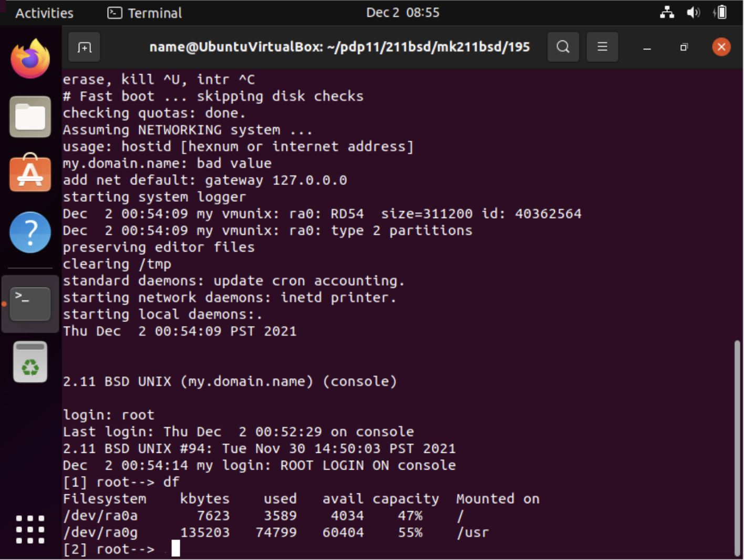Click the 'checking quotas: done.' line

(x=154, y=113)
